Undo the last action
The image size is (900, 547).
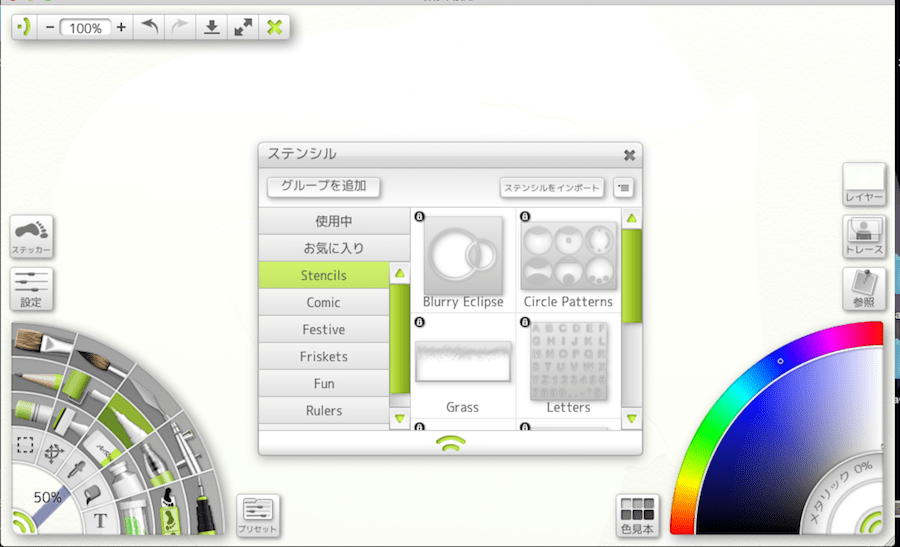pos(149,27)
